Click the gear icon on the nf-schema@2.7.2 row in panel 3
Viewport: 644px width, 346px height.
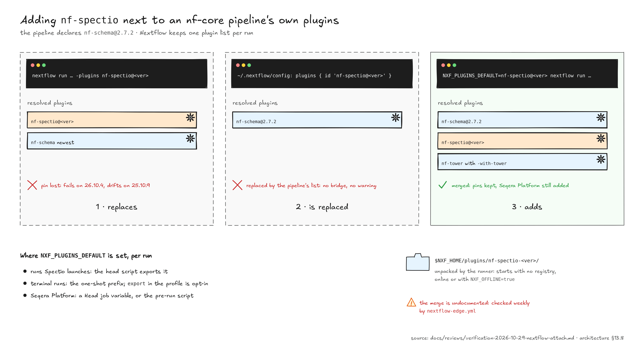click(601, 117)
